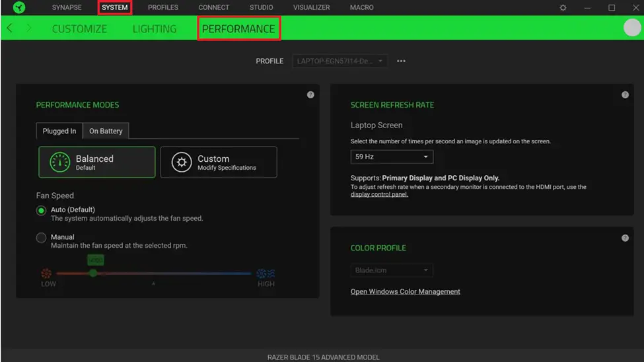Open the SYSTEM menu tab
Viewport: 644px width, 362px height.
click(114, 7)
